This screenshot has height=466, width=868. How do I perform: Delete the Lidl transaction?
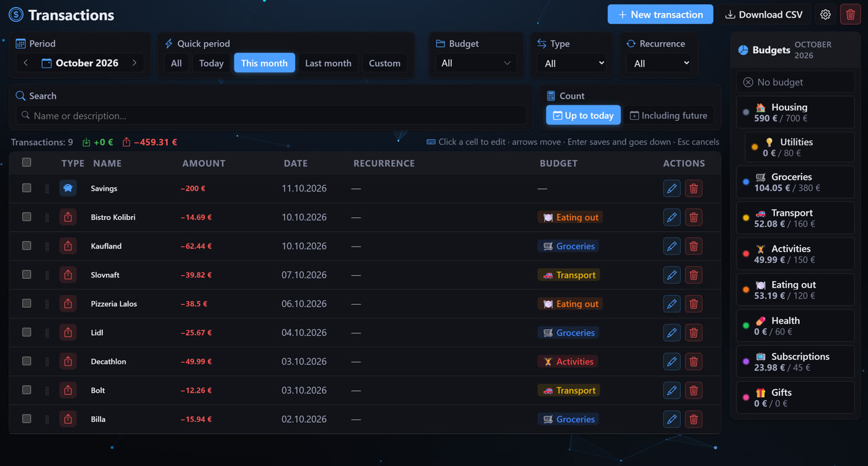coord(694,333)
